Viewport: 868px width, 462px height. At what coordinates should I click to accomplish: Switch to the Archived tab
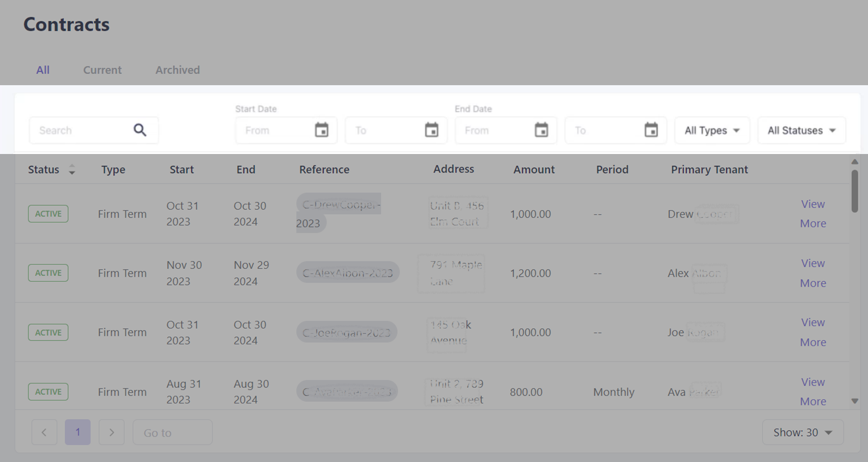pyautogui.click(x=177, y=70)
